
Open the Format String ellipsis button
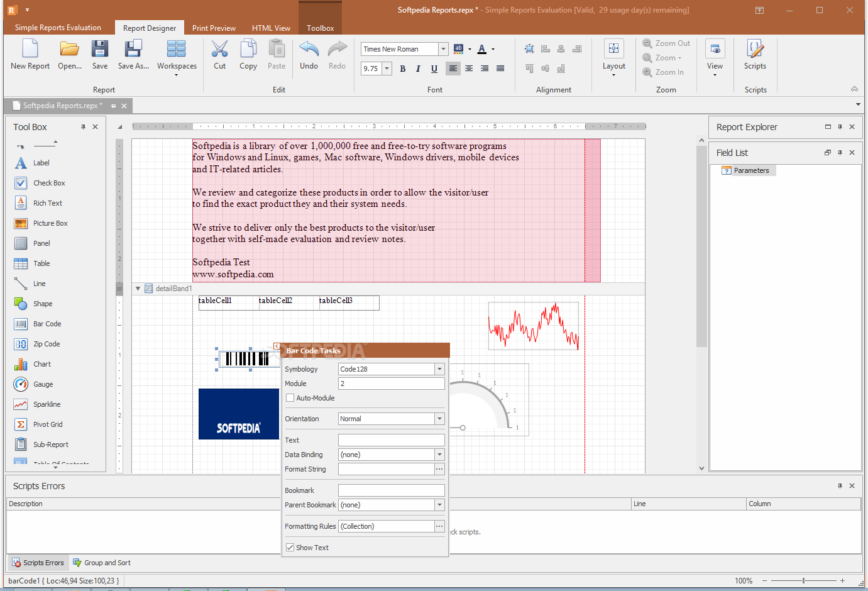point(439,469)
